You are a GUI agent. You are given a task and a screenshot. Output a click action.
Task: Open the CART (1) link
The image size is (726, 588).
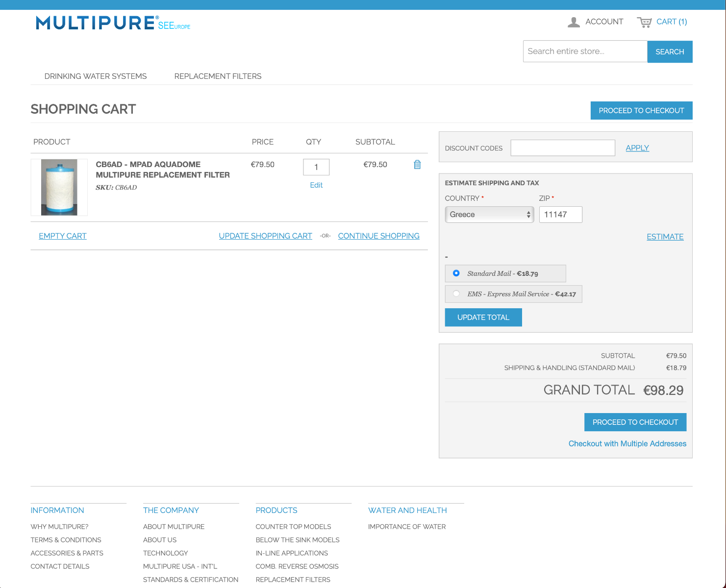coord(672,22)
